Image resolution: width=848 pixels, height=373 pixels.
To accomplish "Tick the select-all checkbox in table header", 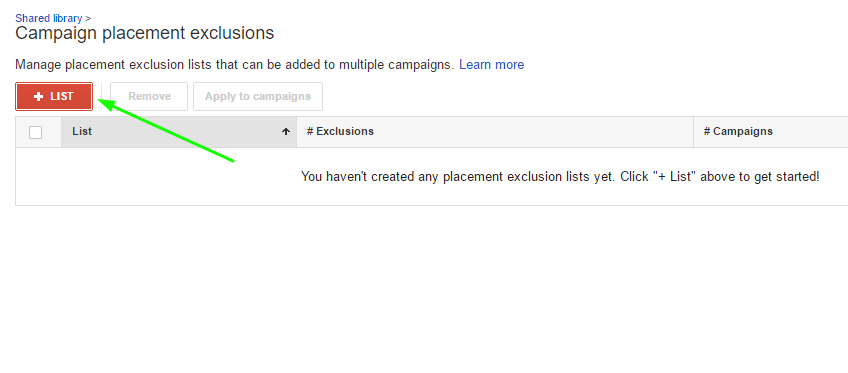I will (36, 132).
